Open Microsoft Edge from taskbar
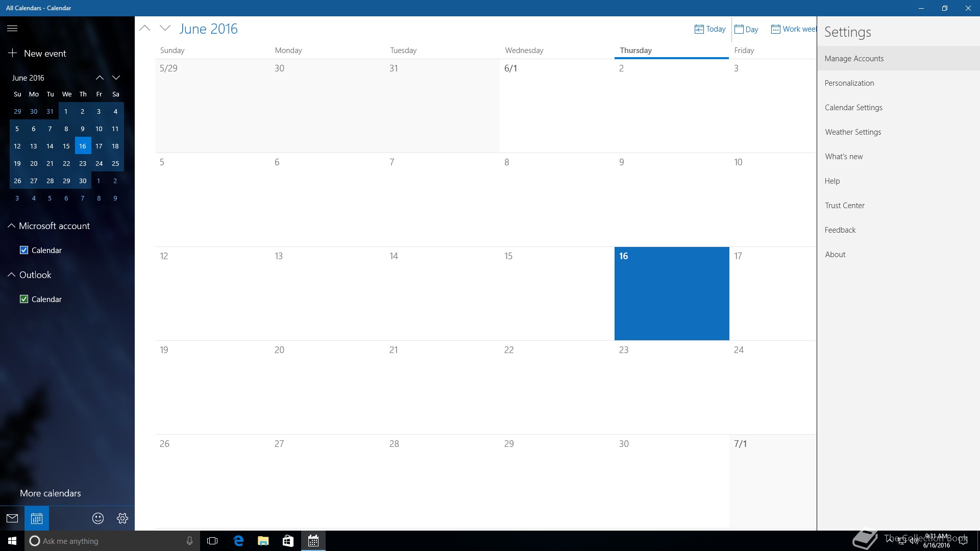The image size is (980, 551). point(238,541)
